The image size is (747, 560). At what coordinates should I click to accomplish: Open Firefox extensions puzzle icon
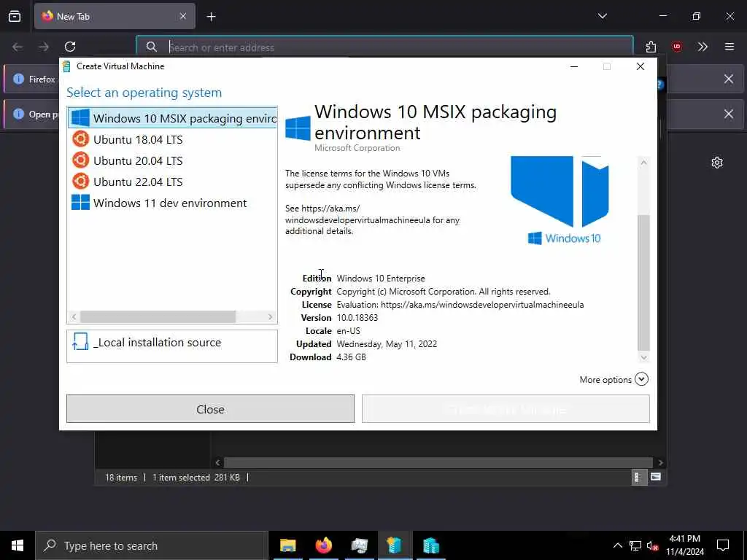click(x=651, y=47)
